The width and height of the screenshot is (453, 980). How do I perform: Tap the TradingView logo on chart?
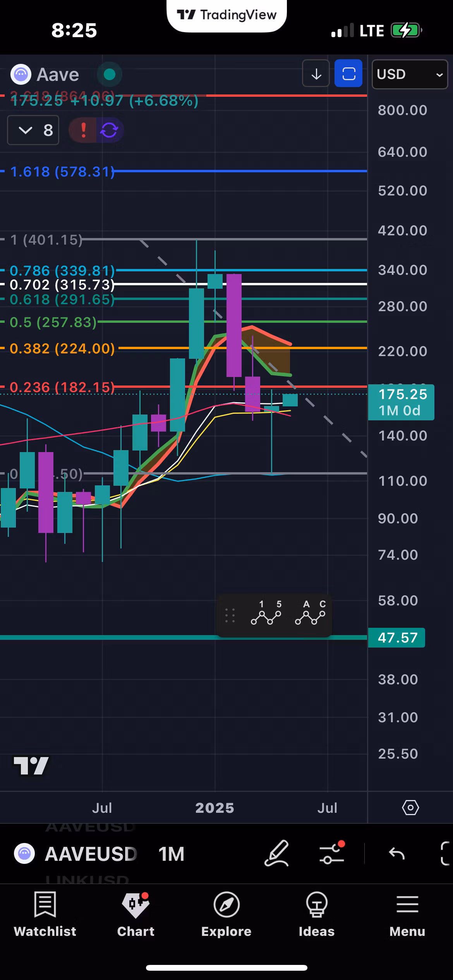31,766
